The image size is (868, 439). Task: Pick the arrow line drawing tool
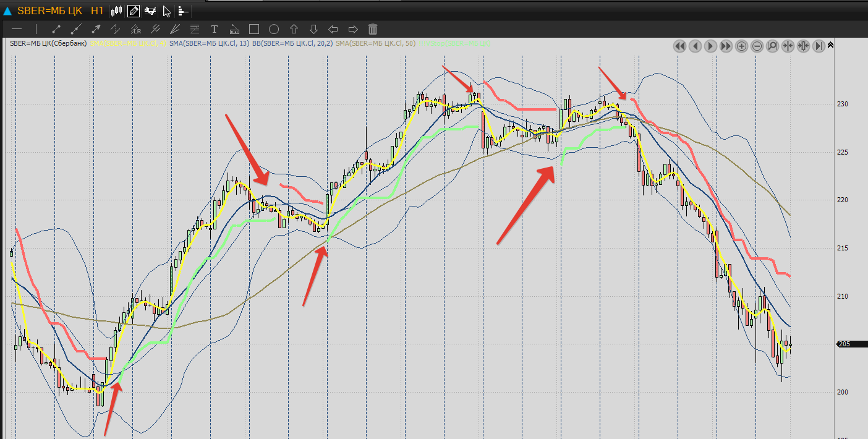point(96,29)
